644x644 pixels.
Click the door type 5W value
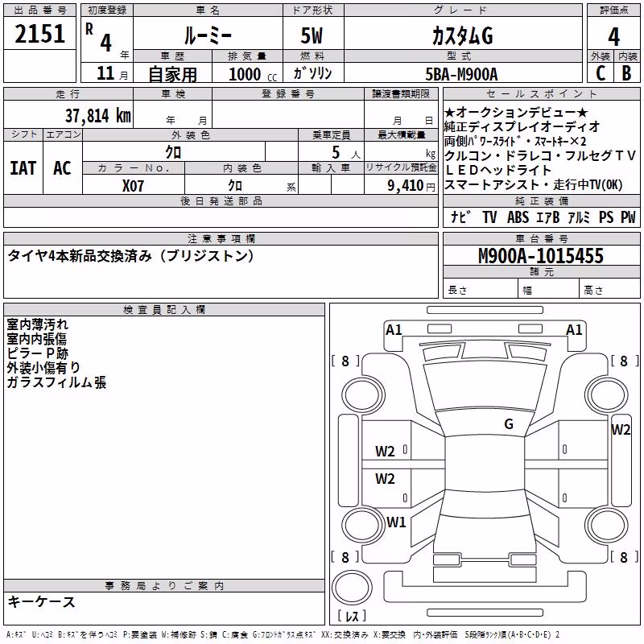312,35
